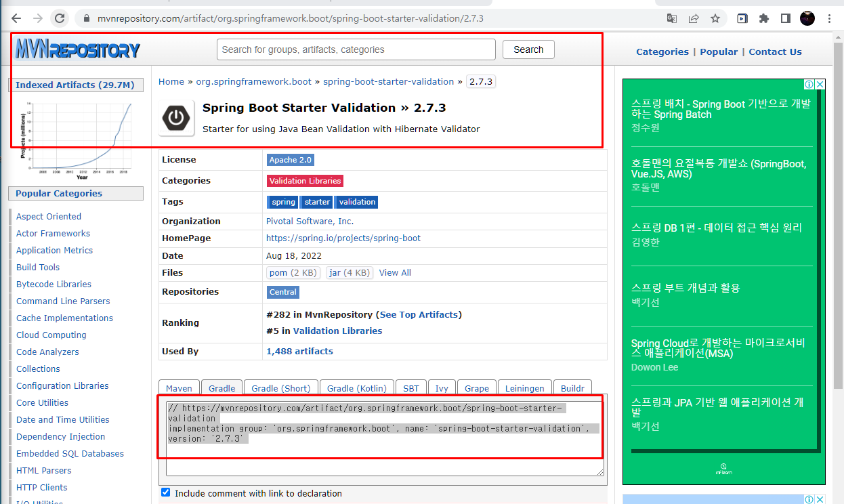Click the MVNRepository logo
Screen dimensions: 844x504
pyautogui.click(x=78, y=49)
